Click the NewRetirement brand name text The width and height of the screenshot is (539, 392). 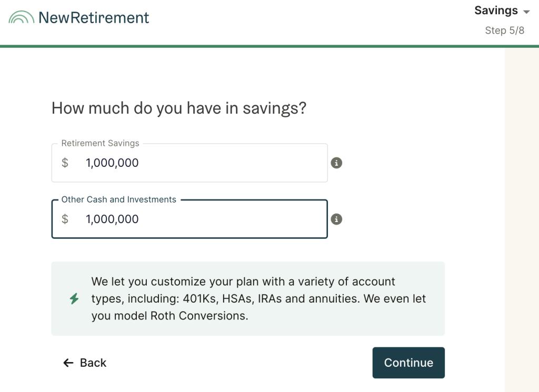tap(94, 17)
